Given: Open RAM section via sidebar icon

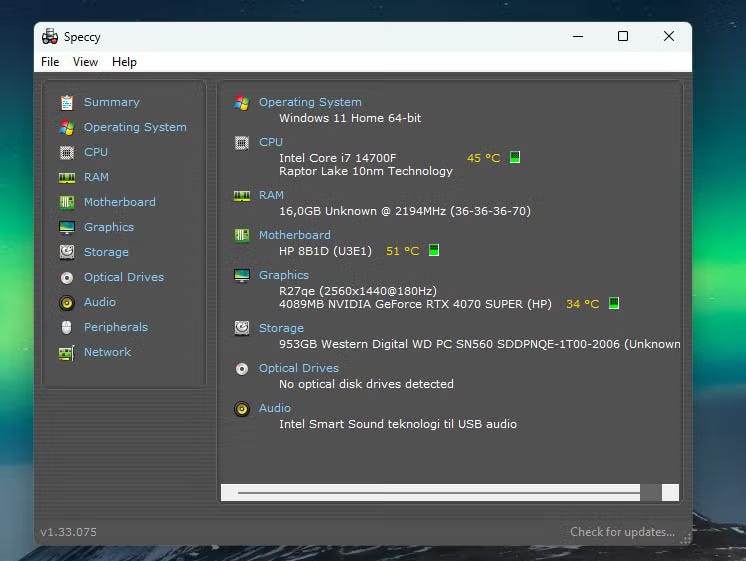Looking at the screenshot, I should 67,177.
